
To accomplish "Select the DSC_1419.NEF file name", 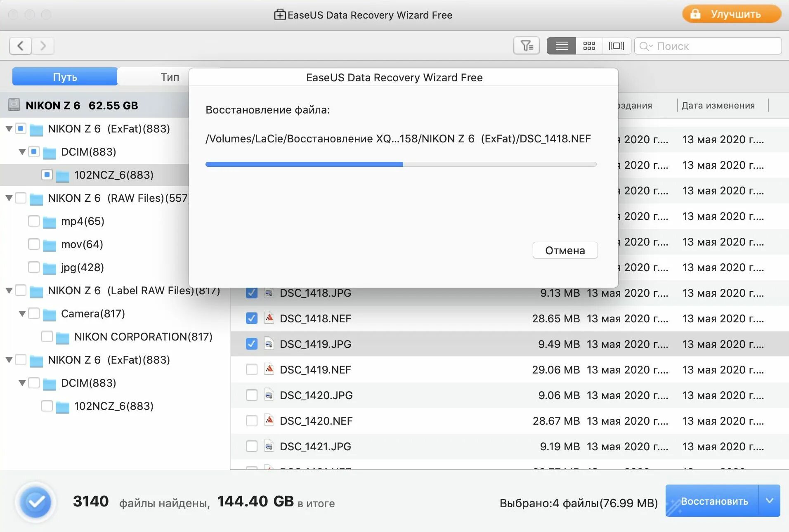I will click(x=315, y=369).
